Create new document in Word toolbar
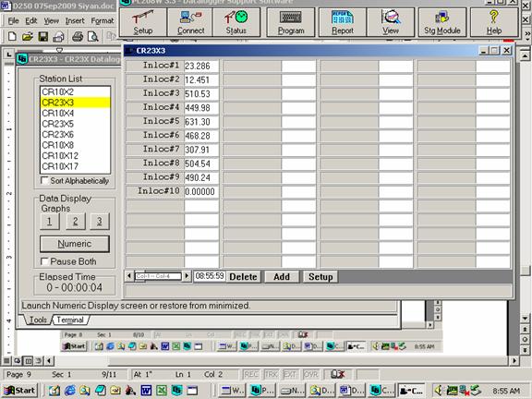532x399 pixels. point(12,36)
